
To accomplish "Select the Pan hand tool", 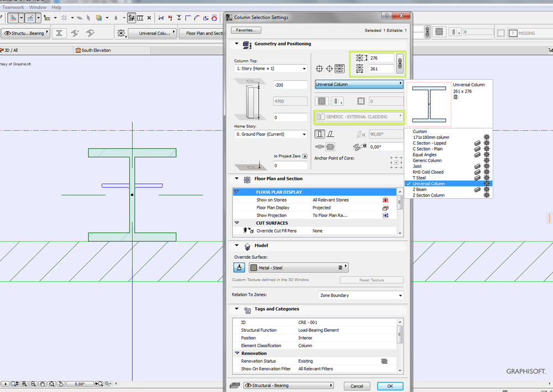I will pyautogui.click(x=42, y=384).
